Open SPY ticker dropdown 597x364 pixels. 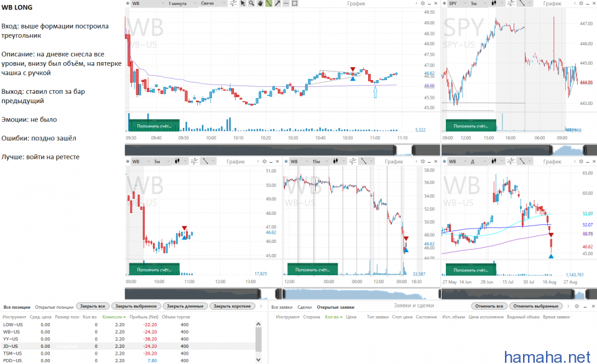[x=457, y=4]
